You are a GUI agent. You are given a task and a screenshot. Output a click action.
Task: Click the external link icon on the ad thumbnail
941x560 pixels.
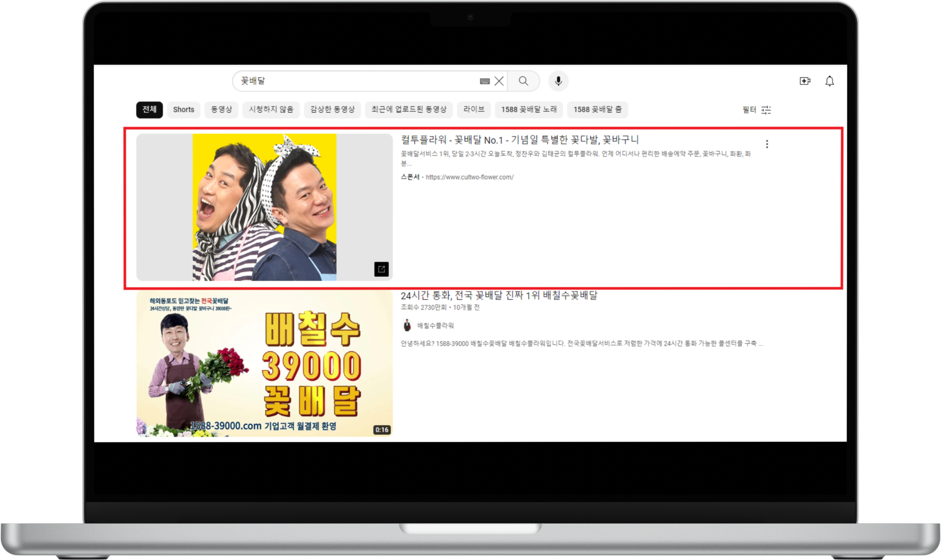(x=381, y=269)
